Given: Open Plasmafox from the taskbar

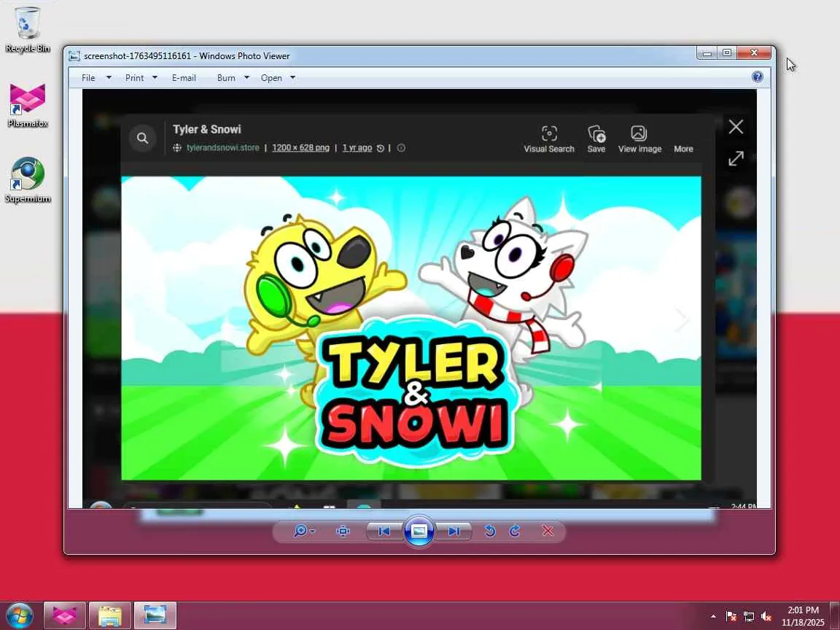Looking at the screenshot, I should [x=64, y=616].
